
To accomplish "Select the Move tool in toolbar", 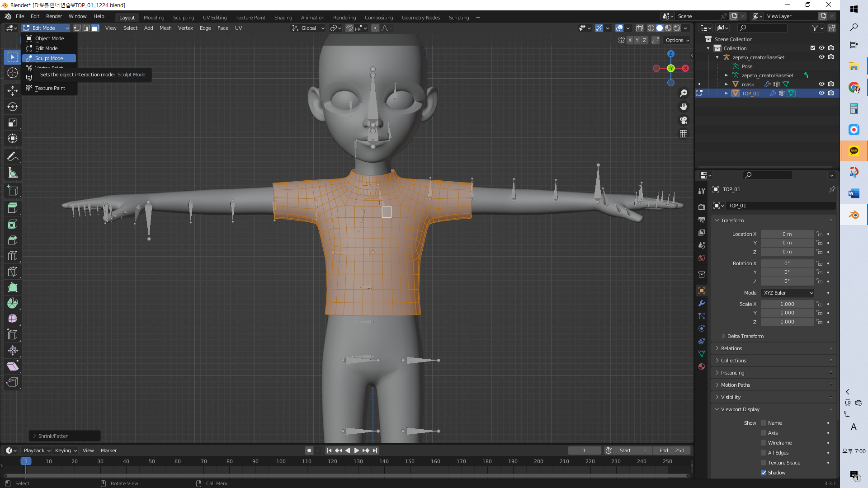I will pyautogui.click(x=13, y=91).
